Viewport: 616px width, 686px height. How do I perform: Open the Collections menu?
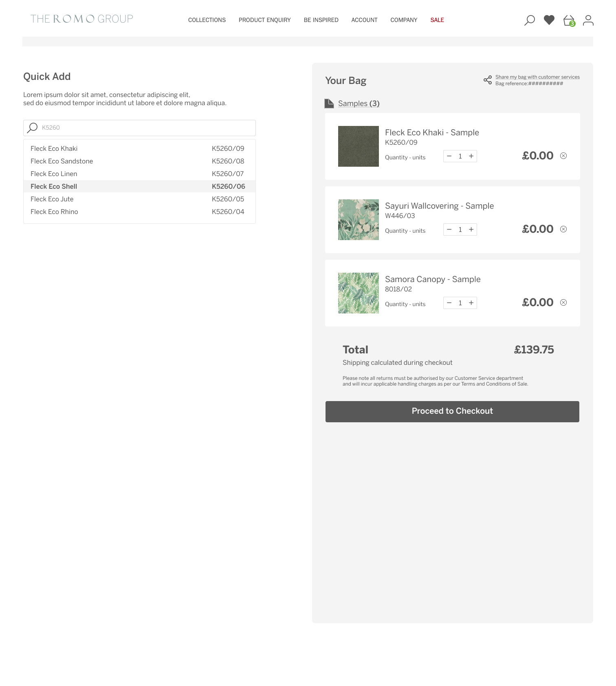pyautogui.click(x=207, y=20)
